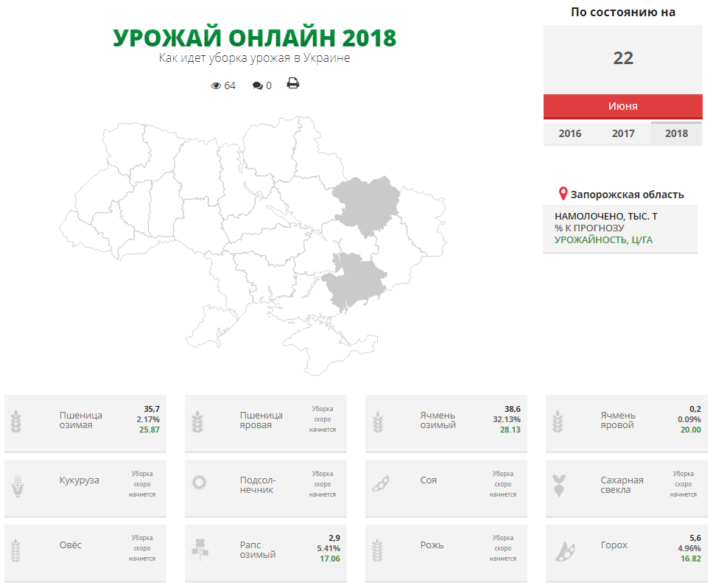Screen dimensions: 713x588
Task: Click the red location pin icon
Action: pyautogui.click(x=563, y=194)
